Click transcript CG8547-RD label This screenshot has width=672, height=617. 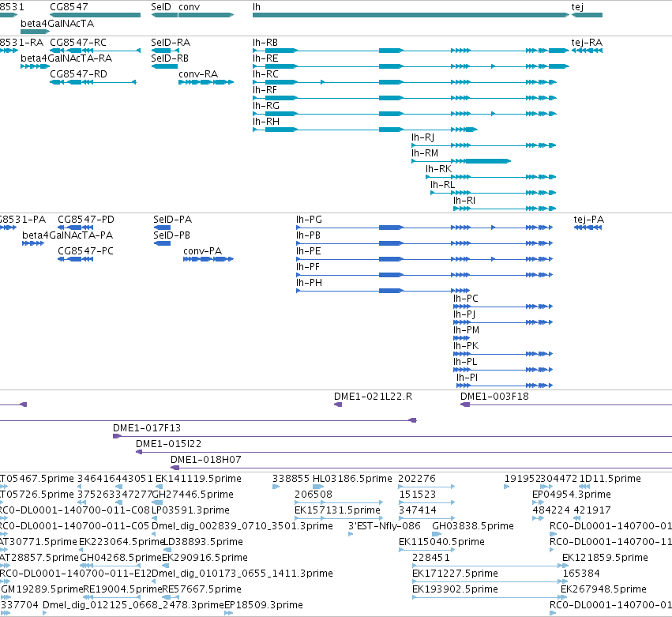[x=78, y=74]
